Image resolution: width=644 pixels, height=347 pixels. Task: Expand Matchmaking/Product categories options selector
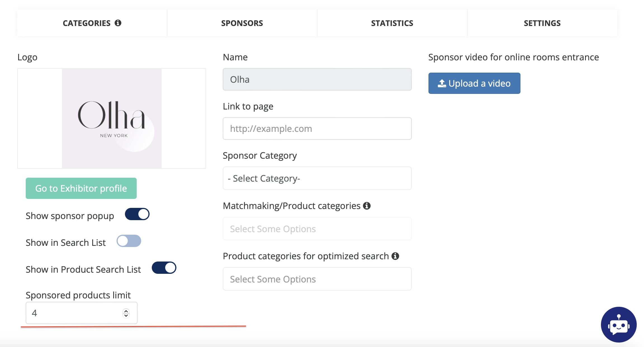317,229
